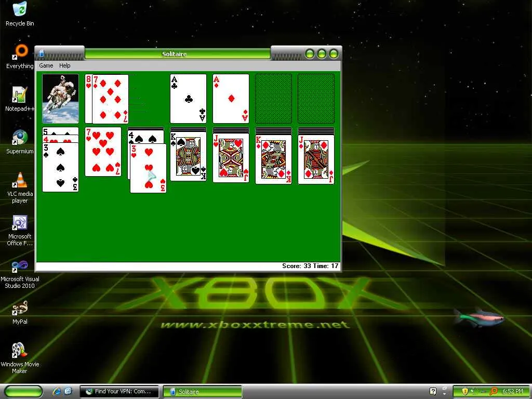This screenshot has width=532, height=399.
Task: Select the 4 of spades card
Action: 146,137
